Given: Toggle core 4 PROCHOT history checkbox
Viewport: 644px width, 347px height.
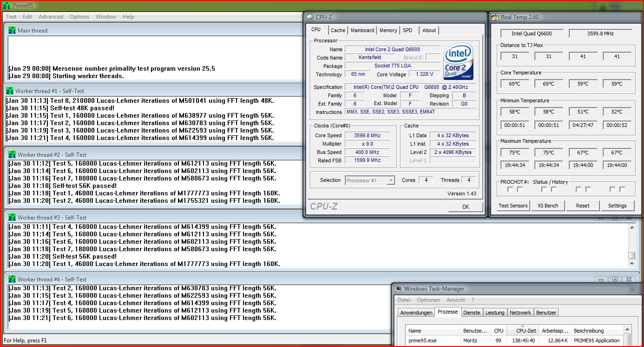Looking at the screenshot, I should 622,189.
